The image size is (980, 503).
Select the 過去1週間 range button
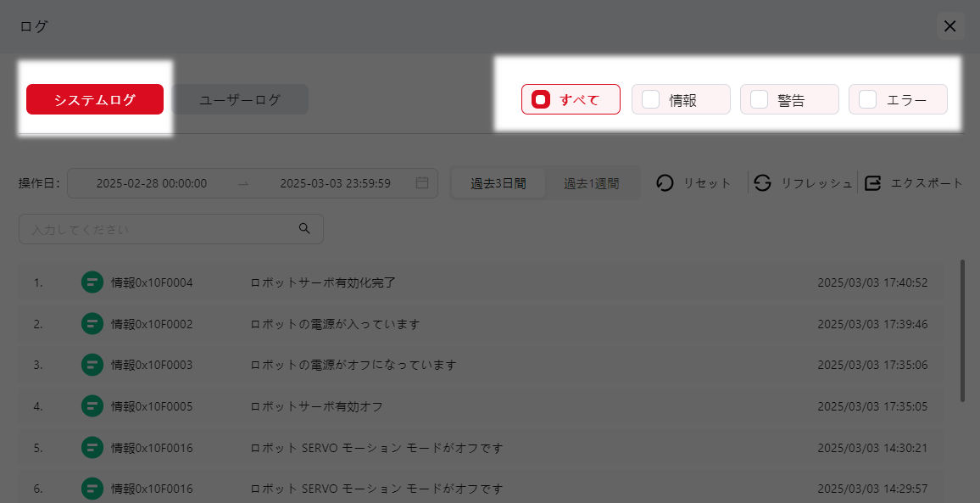point(592,183)
